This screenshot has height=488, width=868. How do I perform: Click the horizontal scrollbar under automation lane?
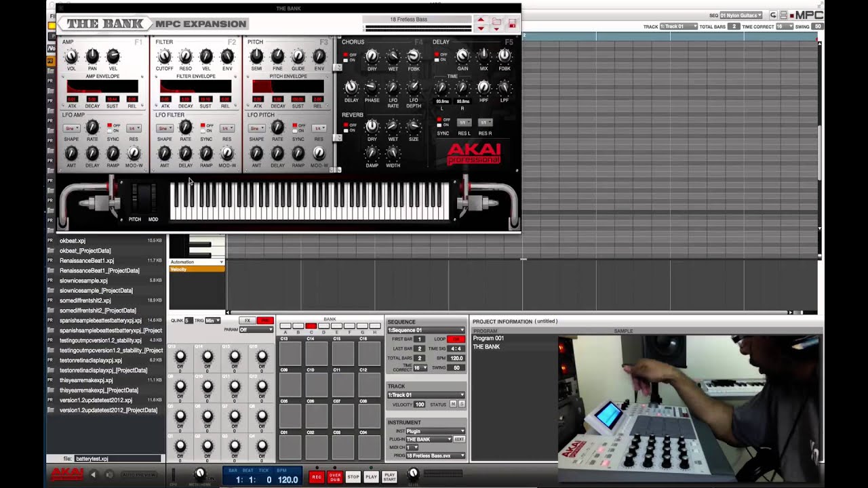click(509, 312)
